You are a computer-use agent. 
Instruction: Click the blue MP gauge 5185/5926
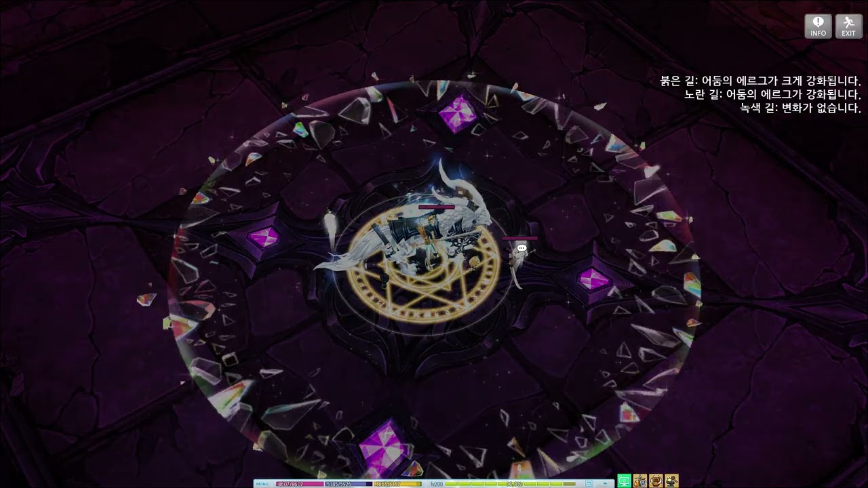(x=349, y=484)
